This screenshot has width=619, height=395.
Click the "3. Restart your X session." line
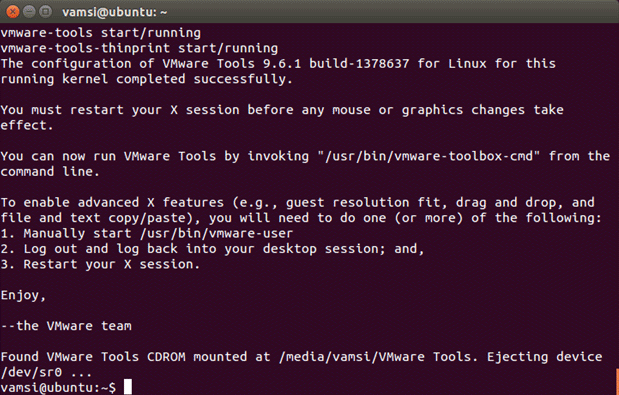coord(100,264)
